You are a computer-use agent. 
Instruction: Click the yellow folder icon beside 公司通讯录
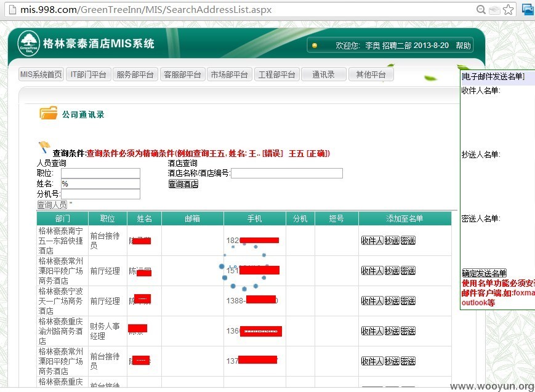point(49,113)
